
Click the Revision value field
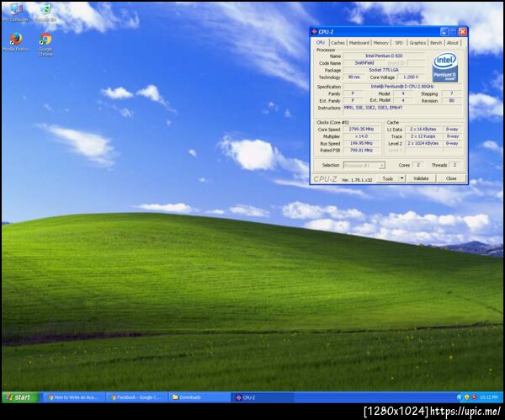point(451,100)
